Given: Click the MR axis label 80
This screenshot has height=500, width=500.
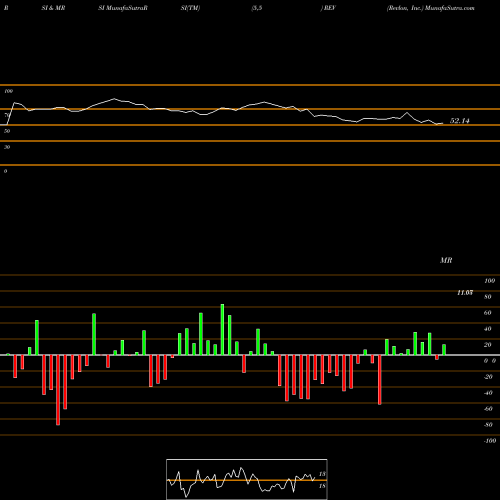Looking at the screenshot, I should (x=488, y=297).
